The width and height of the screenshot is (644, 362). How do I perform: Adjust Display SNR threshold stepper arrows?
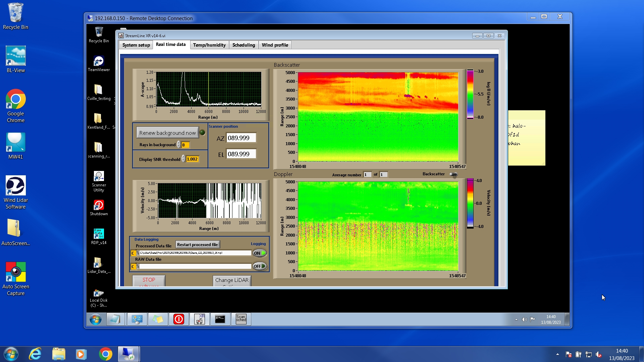(x=183, y=159)
